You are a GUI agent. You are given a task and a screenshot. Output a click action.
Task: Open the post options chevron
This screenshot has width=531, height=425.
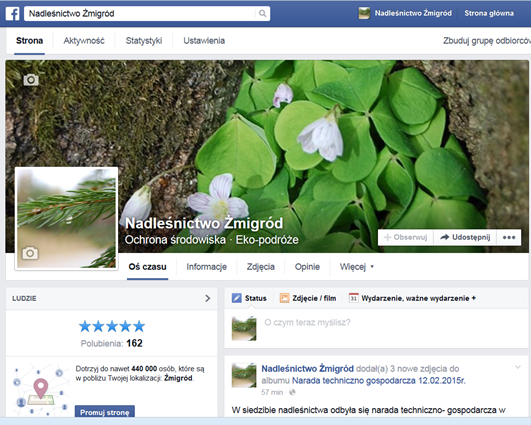(518, 367)
